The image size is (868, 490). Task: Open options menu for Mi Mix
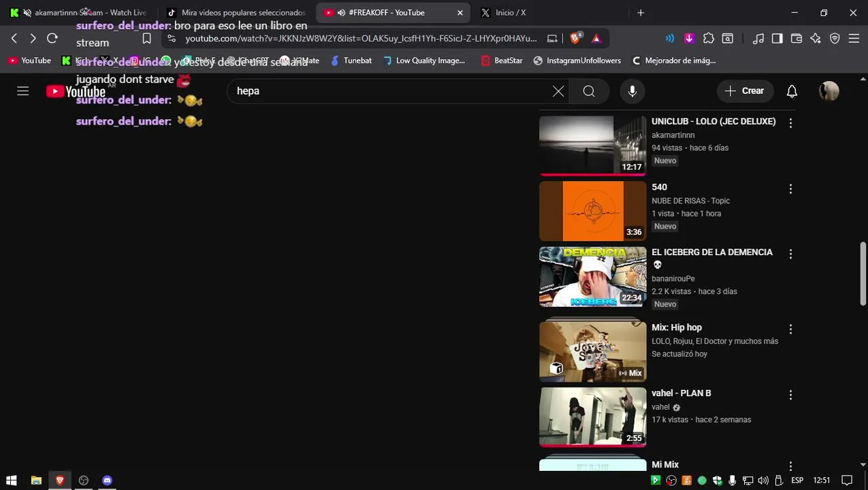(x=790, y=466)
